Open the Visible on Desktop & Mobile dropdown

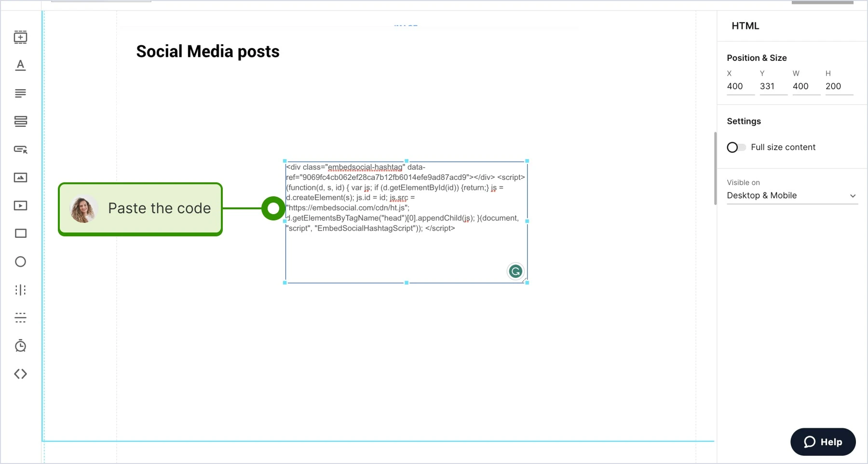[x=792, y=195]
